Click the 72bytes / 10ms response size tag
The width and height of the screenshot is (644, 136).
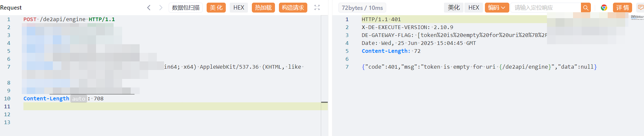[x=362, y=8]
